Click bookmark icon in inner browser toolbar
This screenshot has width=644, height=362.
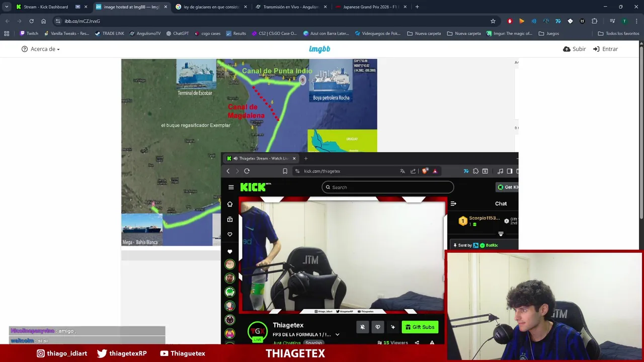285,171
